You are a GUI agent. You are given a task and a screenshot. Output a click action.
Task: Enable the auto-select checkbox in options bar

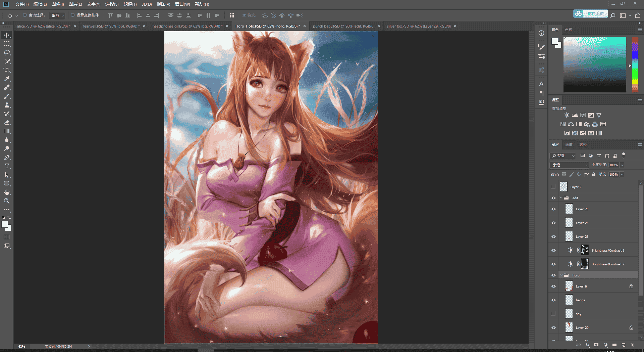[x=25, y=15]
